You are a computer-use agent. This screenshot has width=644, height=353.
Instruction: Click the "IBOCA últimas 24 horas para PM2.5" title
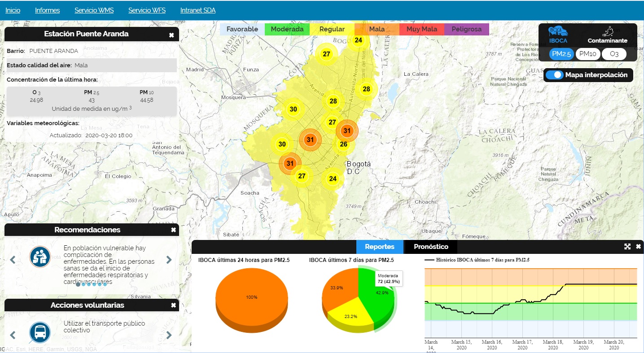point(244,260)
